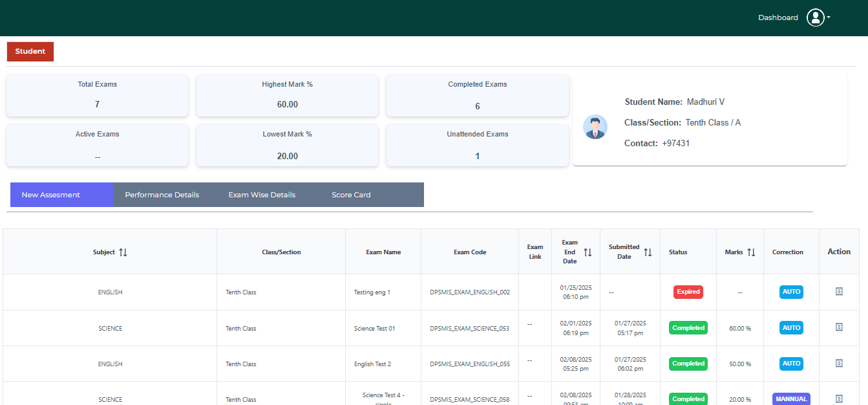The width and height of the screenshot is (868, 405).
Task: Go to the Dashboard link
Action: click(778, 17)
